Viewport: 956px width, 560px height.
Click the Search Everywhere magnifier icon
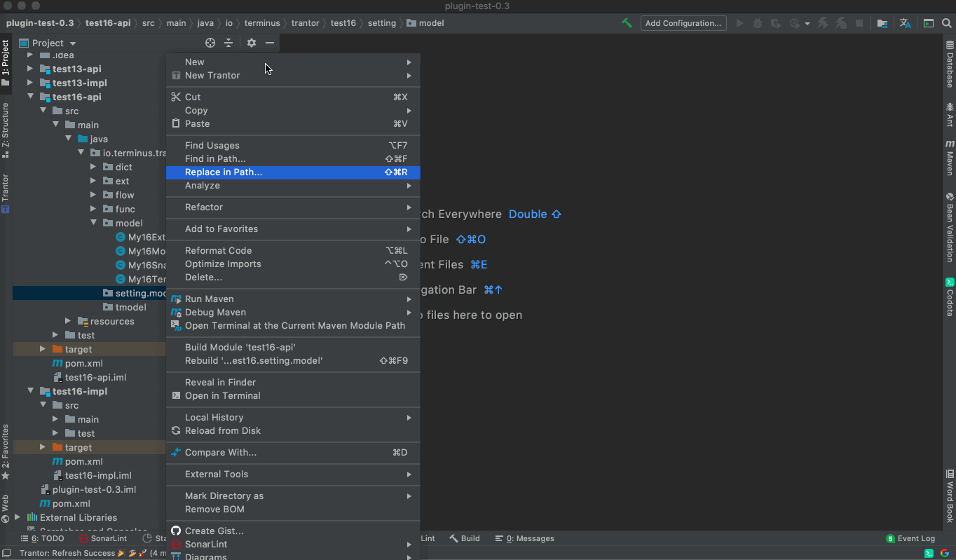click(x=948, y=23)
